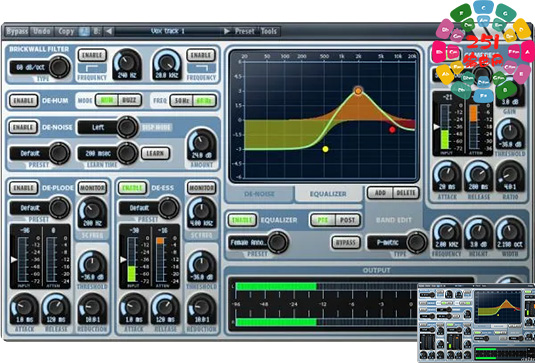Open the brickwall filter 60 dB/oct type selector

[x=39, y=67]
